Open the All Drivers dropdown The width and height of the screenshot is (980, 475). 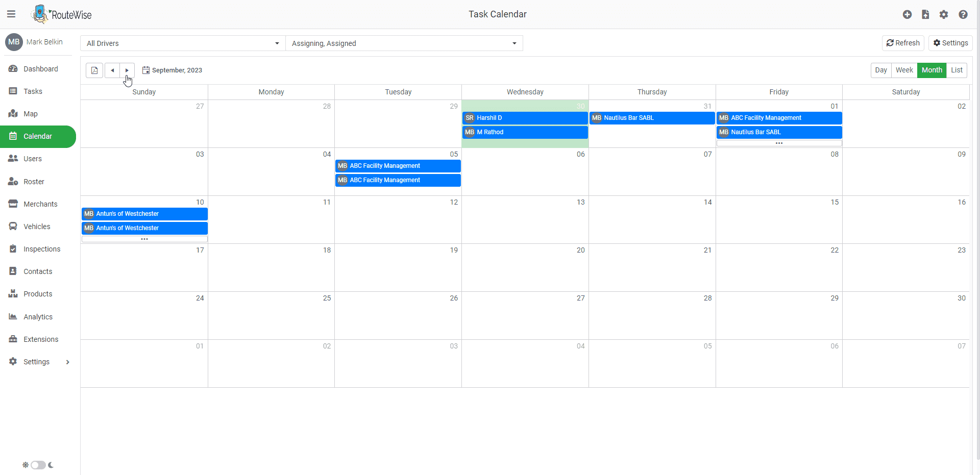click(x=182, y=43)
